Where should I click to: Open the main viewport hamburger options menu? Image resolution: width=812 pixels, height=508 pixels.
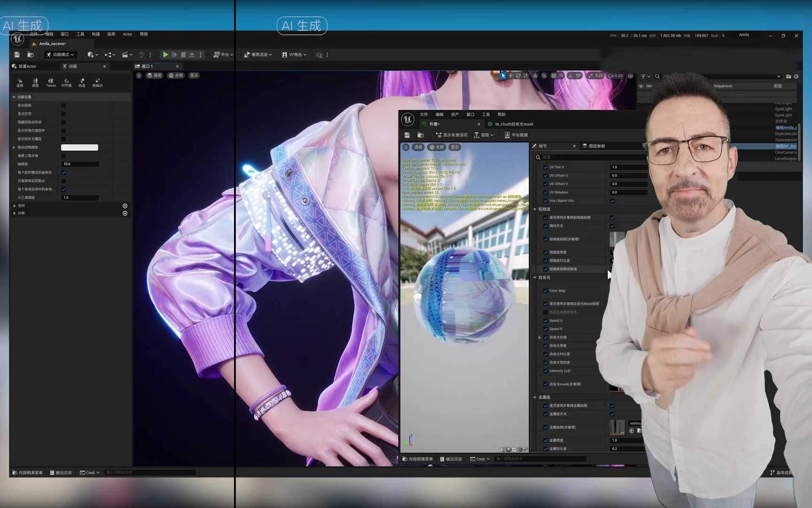click(x=139, y=75)
